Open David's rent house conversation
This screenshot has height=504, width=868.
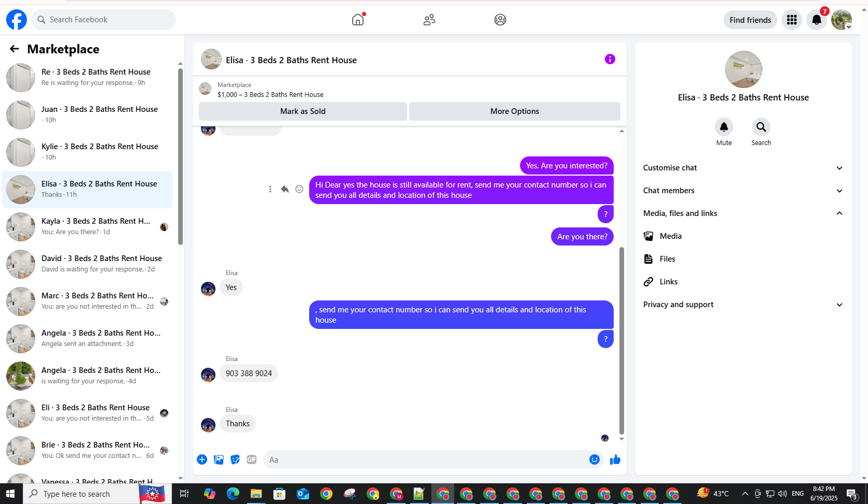[x=88, y=264]
